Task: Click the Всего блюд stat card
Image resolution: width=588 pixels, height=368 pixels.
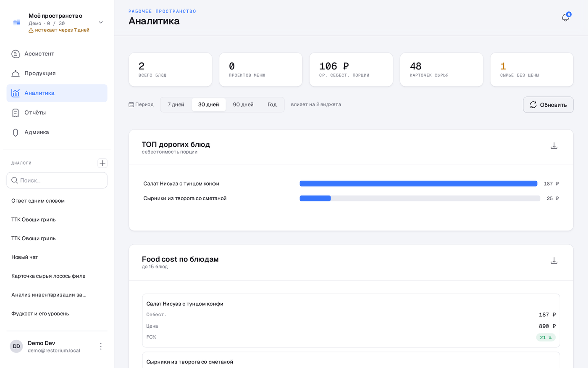Action: (x=171, y=70)
